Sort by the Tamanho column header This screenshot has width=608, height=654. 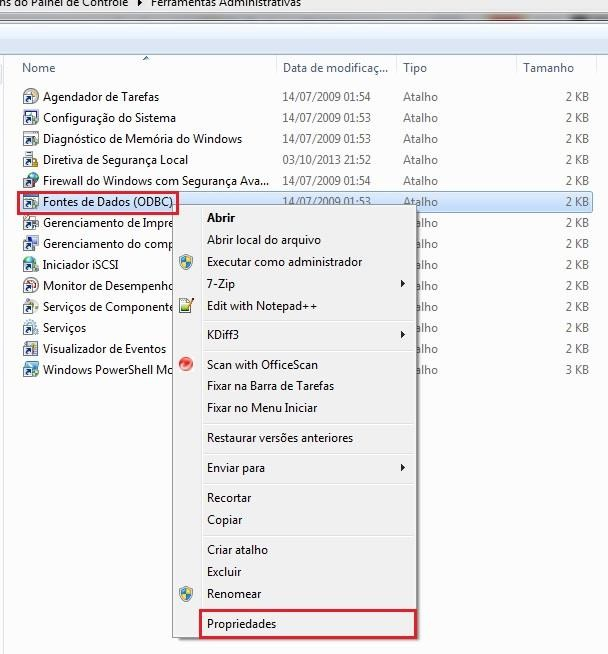[x=548, y=68]
